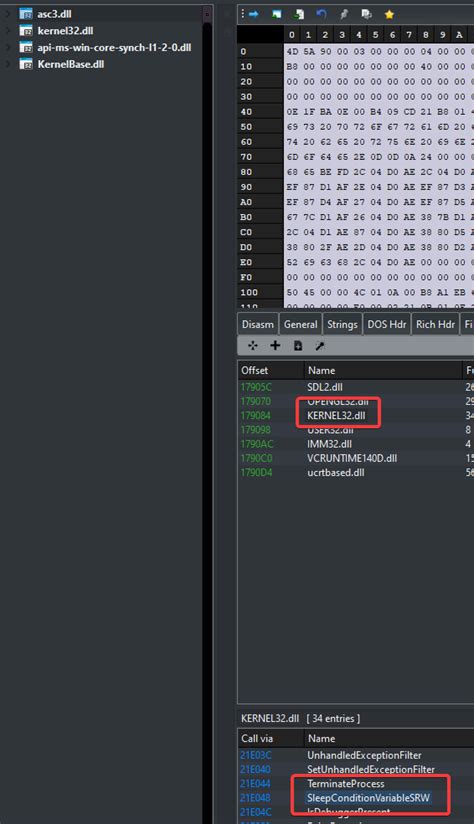Open the Rich Hdr tab
The height and width of the screenshot is (824, 474).
tap(435, 324)
